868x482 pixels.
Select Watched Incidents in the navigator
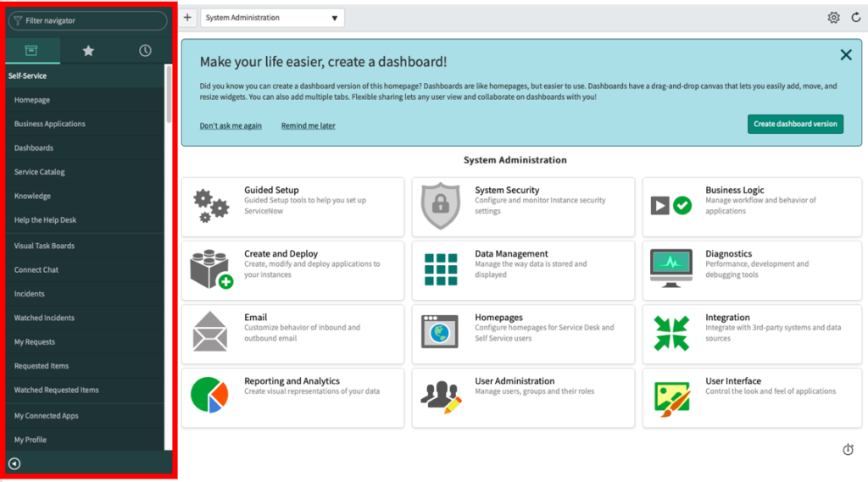tap(85, 318)
